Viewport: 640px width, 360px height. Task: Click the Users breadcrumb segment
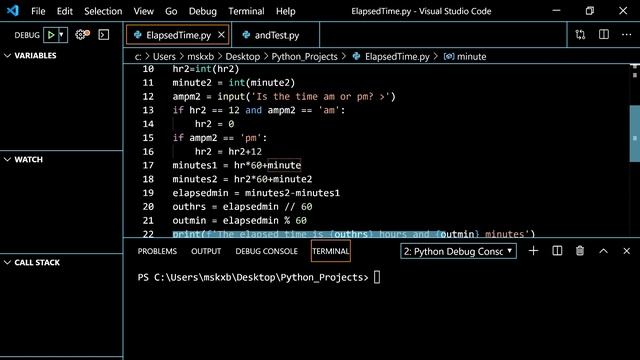tap(164, 57)
